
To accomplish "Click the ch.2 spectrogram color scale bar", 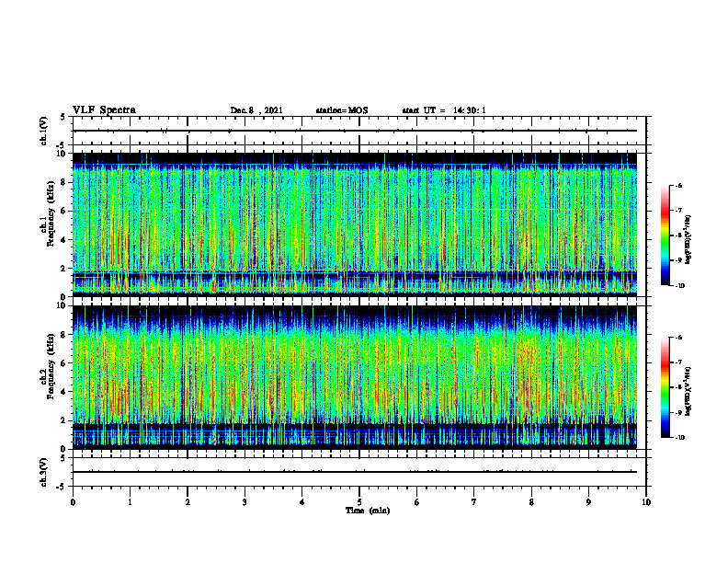I will click(x=665, y=387).
